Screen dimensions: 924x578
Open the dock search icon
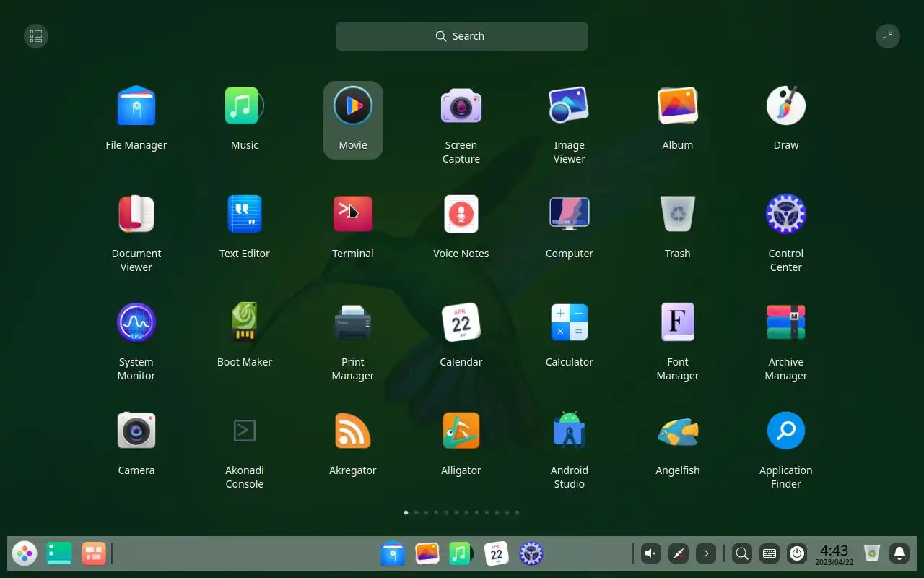[x=741, y=554]
